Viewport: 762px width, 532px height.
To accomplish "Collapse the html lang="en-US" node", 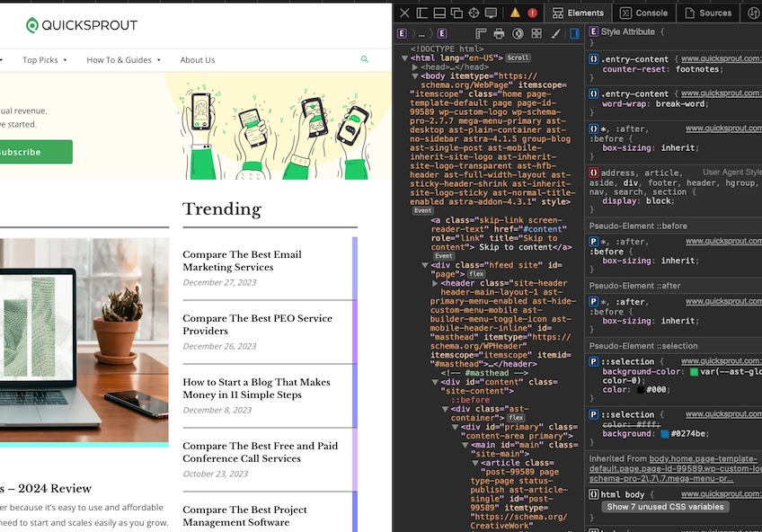I will click(x=404, y=58).
